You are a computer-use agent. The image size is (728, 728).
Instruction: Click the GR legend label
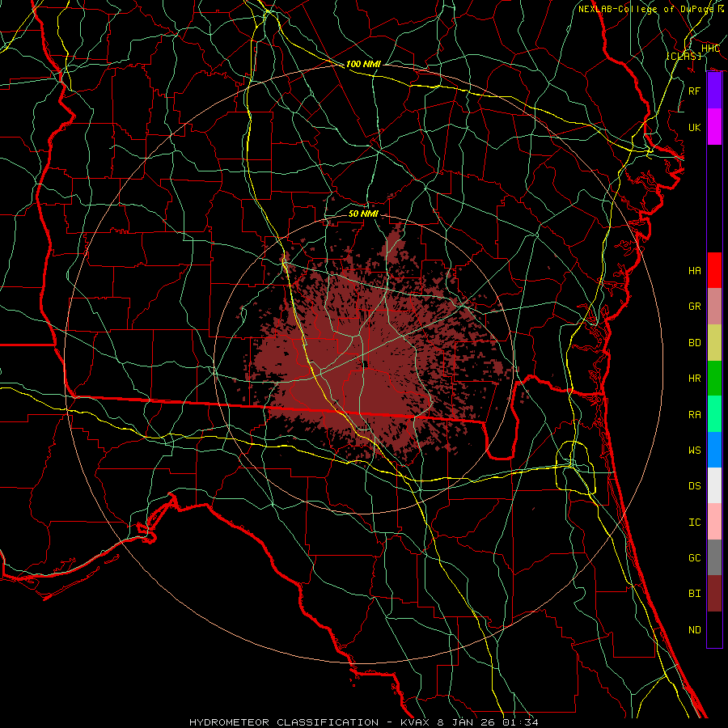[x=694, y=307]
